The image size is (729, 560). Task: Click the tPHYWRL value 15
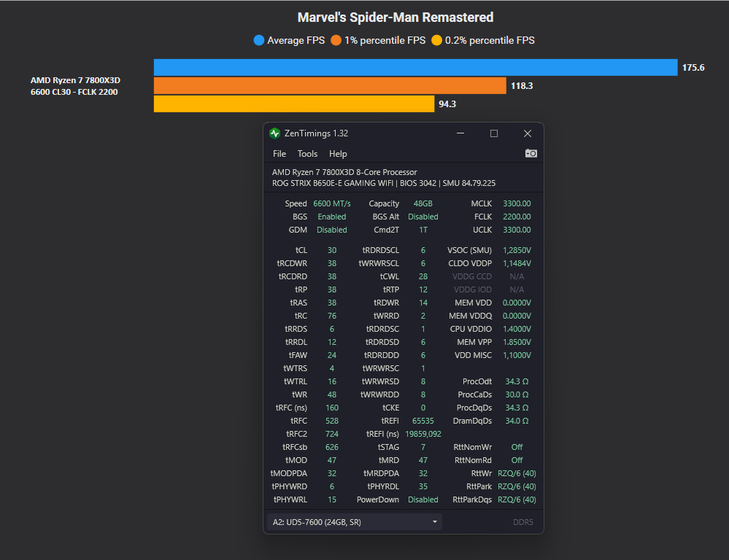coord(332,499)
